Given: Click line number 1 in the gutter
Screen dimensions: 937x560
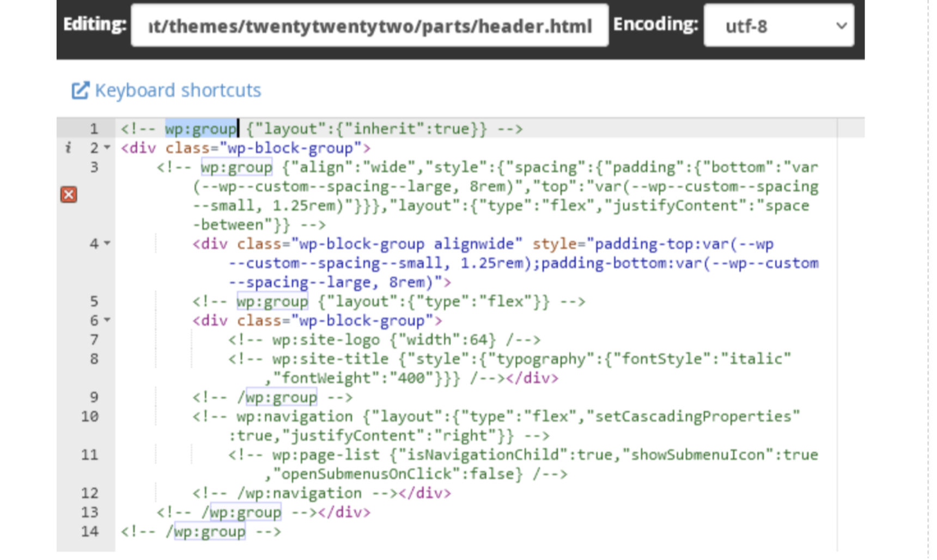Looking at the screenshot, I should [94, 129].
